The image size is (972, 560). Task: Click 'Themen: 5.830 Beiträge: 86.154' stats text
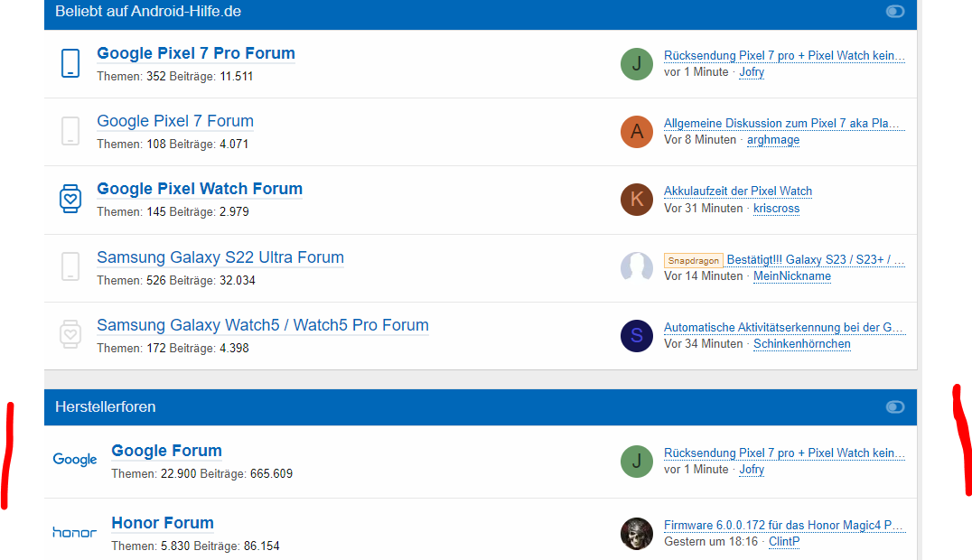195,546
